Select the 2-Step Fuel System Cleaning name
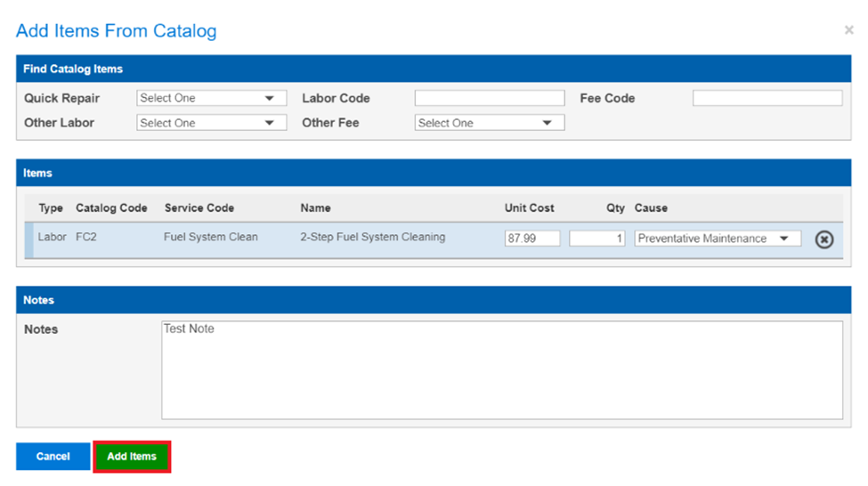This screenshot has height=486, width=868. [372, 237]
